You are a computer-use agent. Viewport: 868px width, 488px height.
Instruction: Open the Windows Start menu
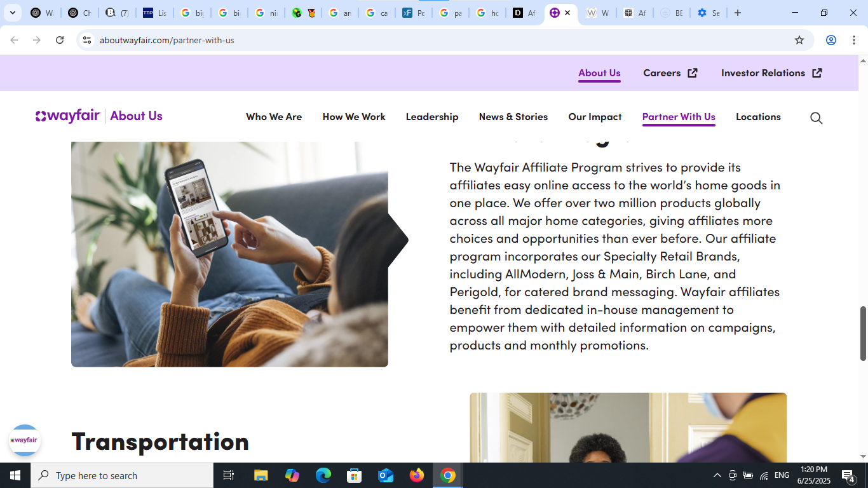pyautogui.click(x=15, y=475)
